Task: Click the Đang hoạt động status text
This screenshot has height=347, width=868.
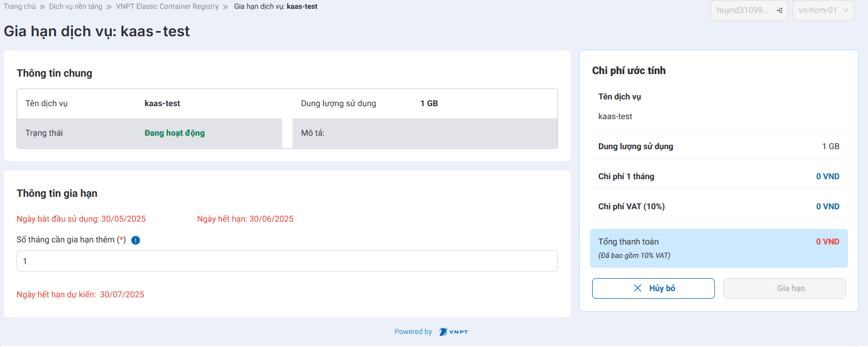Action: coord(174,133)
